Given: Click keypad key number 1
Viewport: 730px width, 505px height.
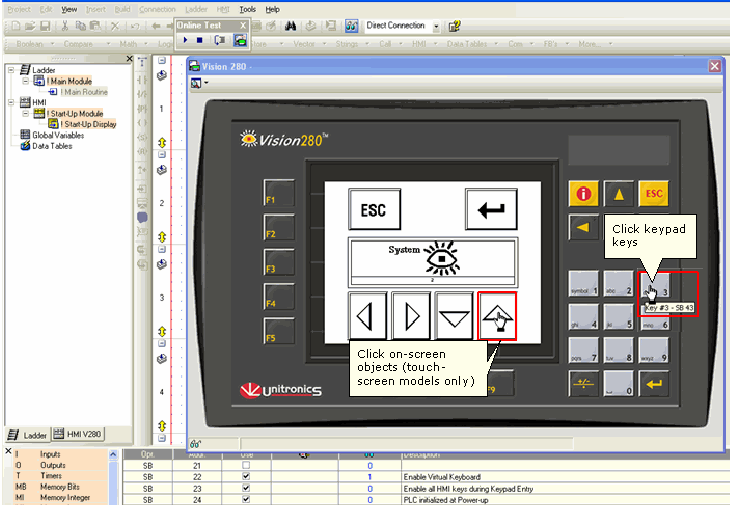Looking at the screenshot, I should click(x=583, y=284).
